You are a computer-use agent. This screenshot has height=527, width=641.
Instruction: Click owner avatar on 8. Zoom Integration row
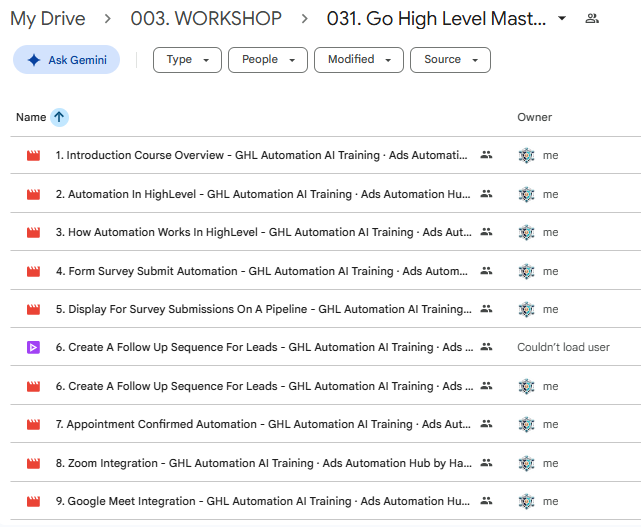pos(527,463)
